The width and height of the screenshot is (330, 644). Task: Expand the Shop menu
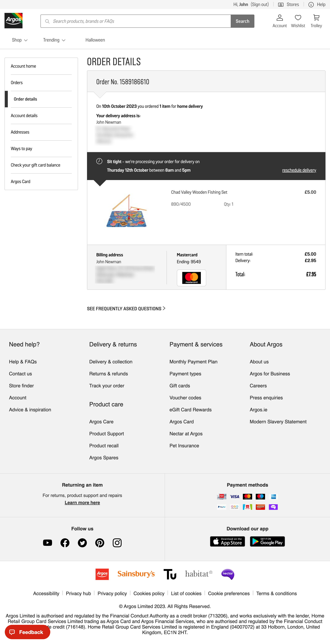(19, 40)
